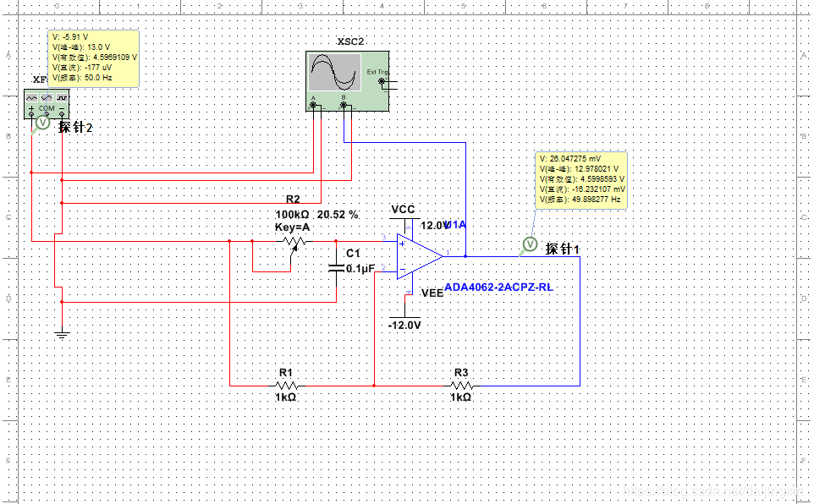Click the oscilloscope channel A terminal
Viewport: 814px width, 504px height.
(x=313, y=105)
